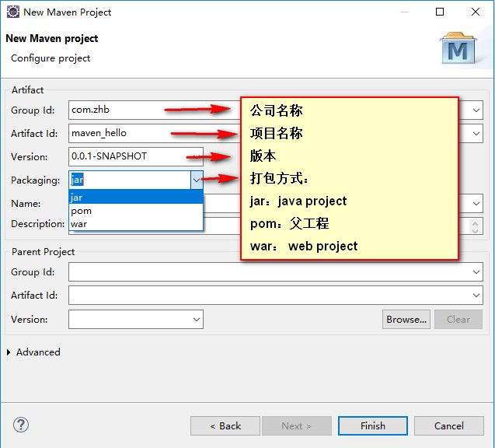
Task: Close the New Maven Project dialog
Action: (475, 12)
